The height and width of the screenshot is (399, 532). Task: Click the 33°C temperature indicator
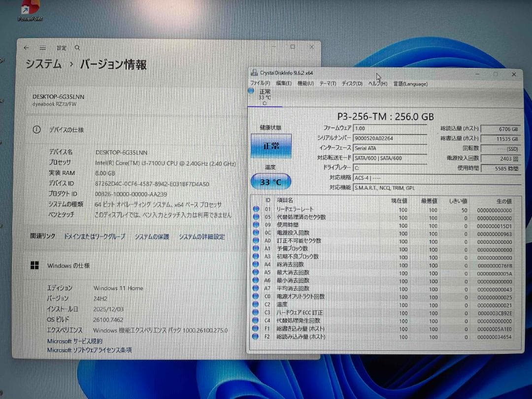(x=270, y=181)
